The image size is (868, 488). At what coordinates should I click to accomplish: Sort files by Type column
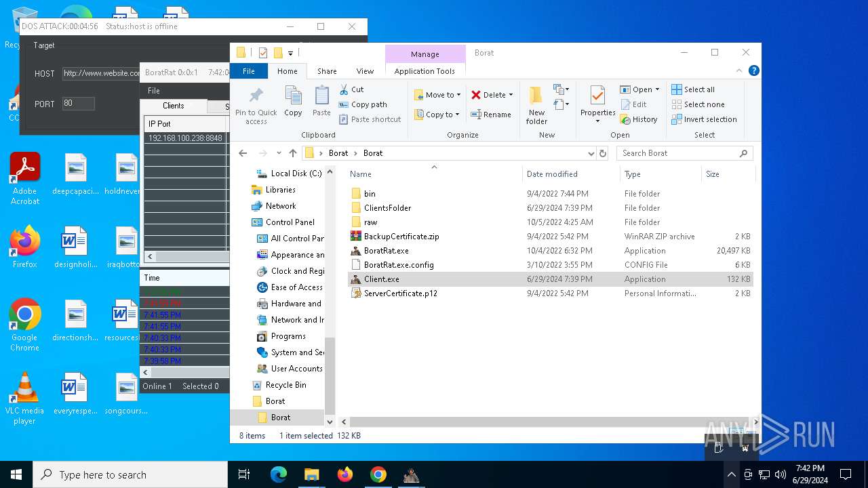(x=660, y=174)
